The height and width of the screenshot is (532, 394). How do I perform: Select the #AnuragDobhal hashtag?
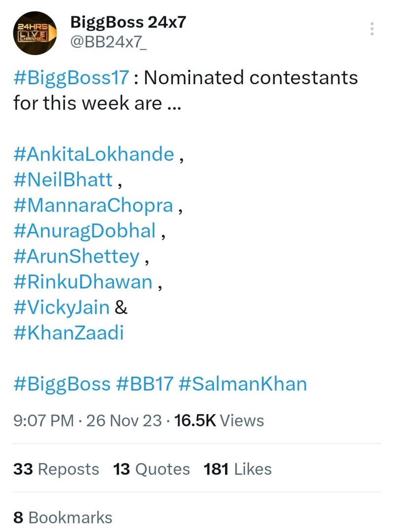pyautogui.click(x=85, y=231)
